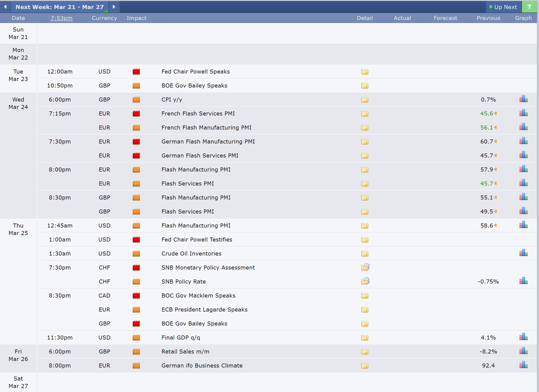
Task: Open detail folder for Retail Sales m/m
Action: pos(364,352)
